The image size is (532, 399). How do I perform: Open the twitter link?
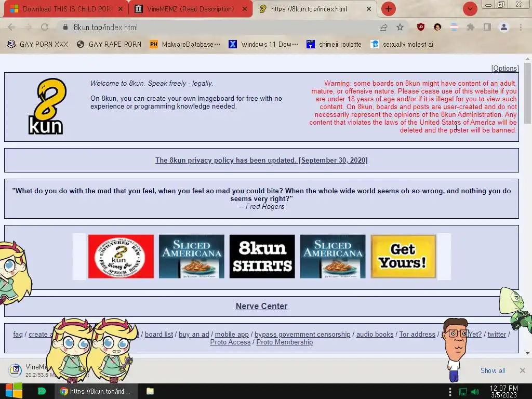[497, 334]
